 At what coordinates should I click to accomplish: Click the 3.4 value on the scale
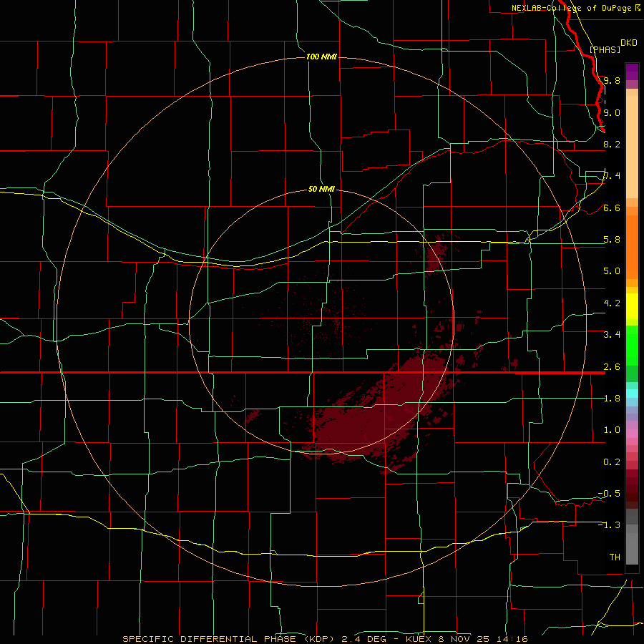pyautogui.click(x=612, y=334)
